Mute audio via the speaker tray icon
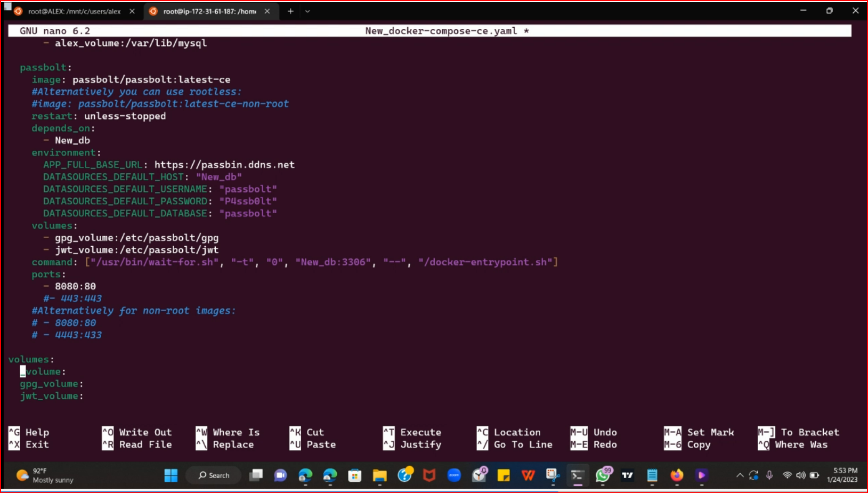Image resolution: width=868 pixels, height=493 pixels. pyautogui.click(x=800, y=475)
